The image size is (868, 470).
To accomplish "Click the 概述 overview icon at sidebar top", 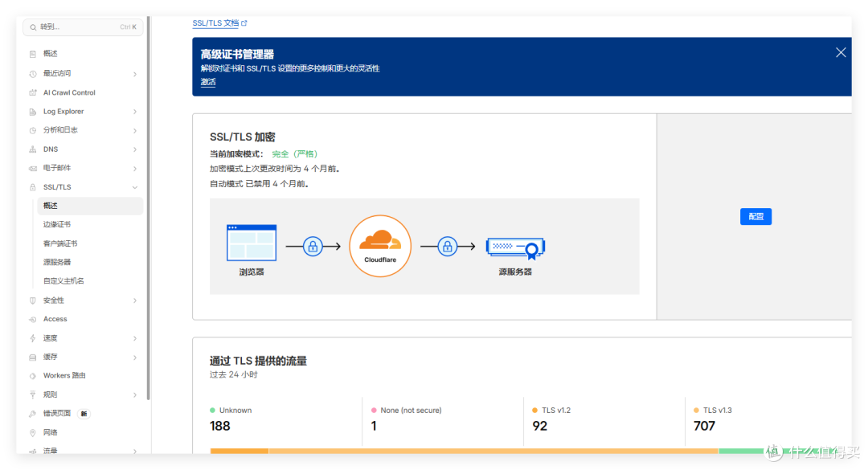I will 33,54.
